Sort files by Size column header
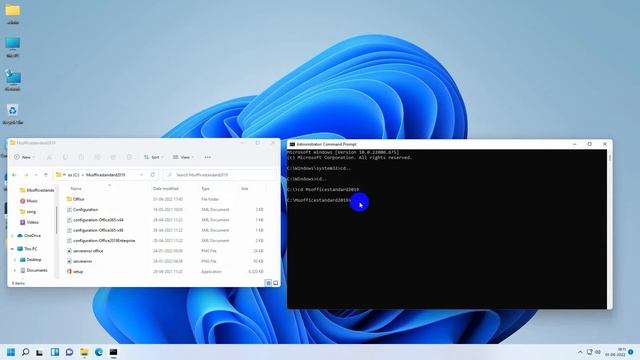Screen dimensions: 640x360 pyautogui.click(x=244, y=189)
